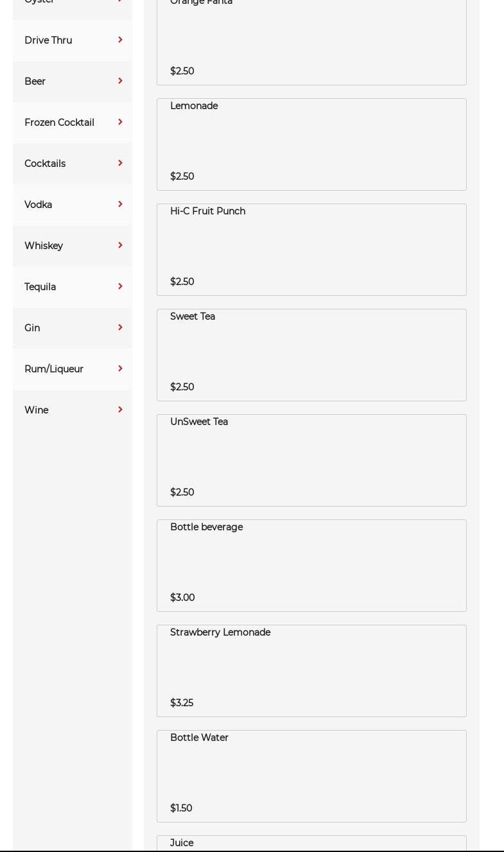The width and height of the screenshot is (504, 852).
Task: Click the Whiskey red arrow icon
Action: pyautogui.click(x=120, y=245)
